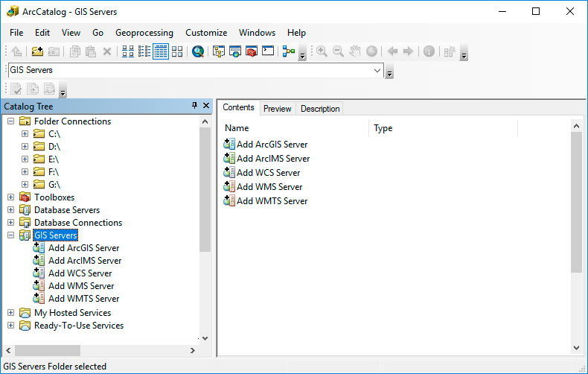Open Standard toolbar options dropdown
Screen dimensions: 588x374
302,53
